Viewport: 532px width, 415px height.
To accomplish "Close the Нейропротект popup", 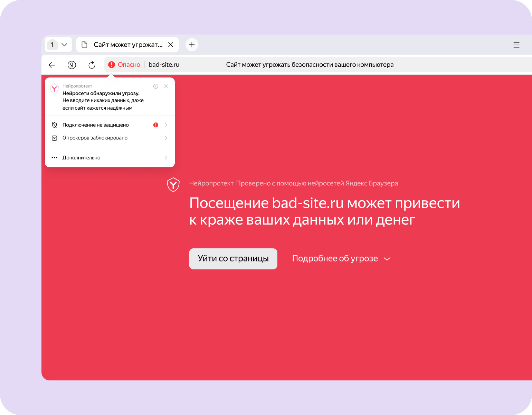I will [166, 86].
